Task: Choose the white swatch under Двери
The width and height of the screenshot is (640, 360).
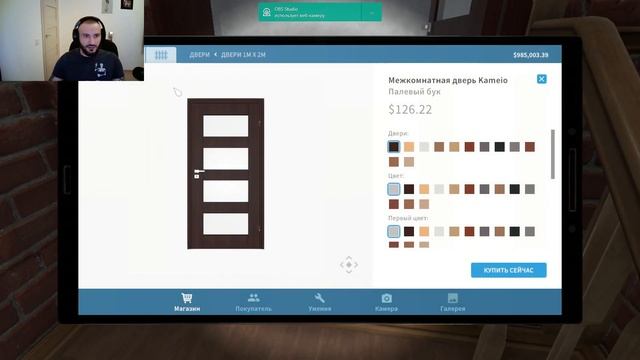Action: (424, 147)
